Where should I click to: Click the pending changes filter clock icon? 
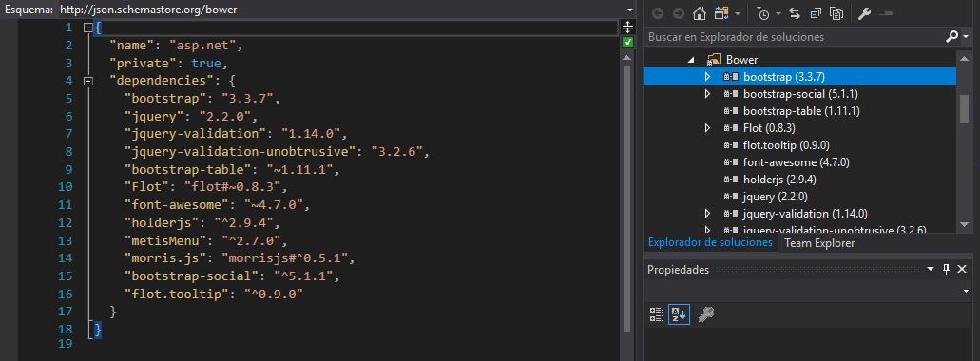[x=763, y=13]
